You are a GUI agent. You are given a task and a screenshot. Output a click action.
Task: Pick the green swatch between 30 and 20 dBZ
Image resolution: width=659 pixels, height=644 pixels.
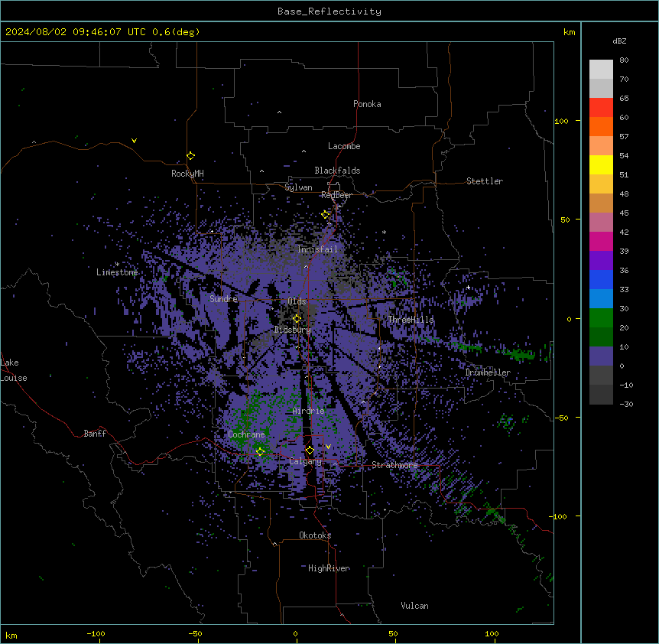pyautogui.click(x=601, y=318)
